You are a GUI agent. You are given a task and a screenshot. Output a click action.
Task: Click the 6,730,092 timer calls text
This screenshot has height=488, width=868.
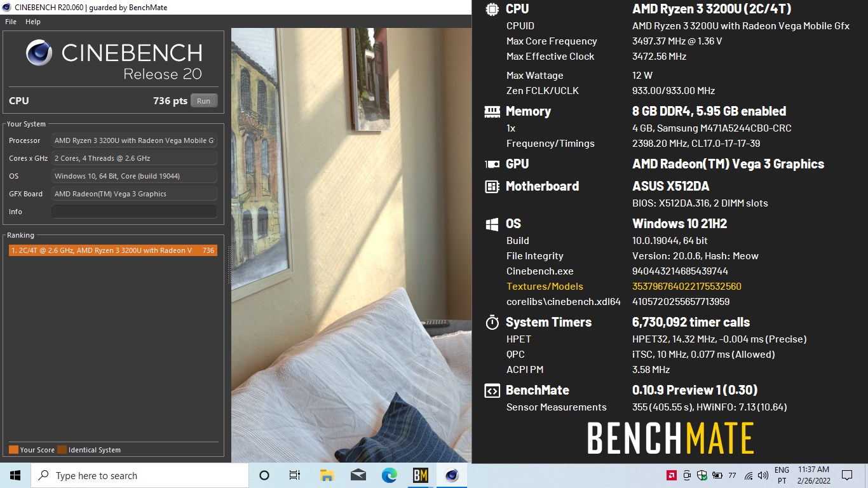(x=691, y=322)
